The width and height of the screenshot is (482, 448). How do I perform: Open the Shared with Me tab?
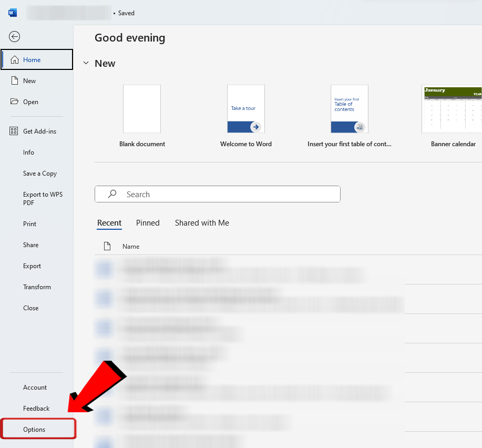[x=202, y=223]
